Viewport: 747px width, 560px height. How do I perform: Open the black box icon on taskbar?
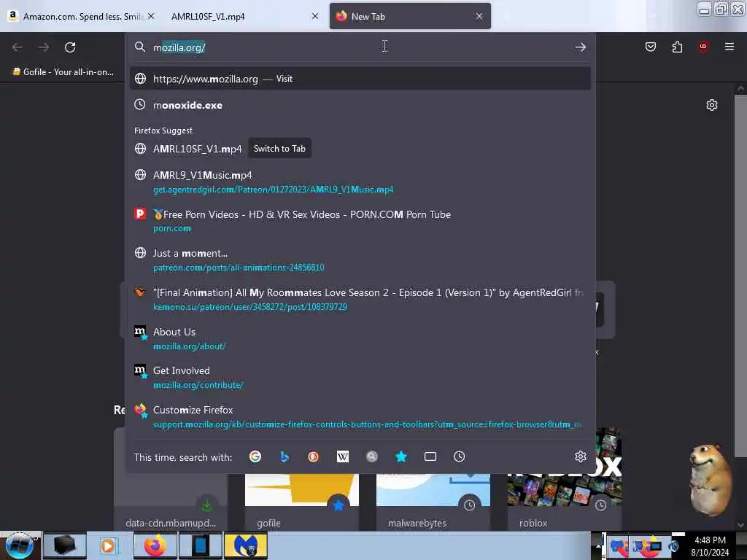click(65, 545)
